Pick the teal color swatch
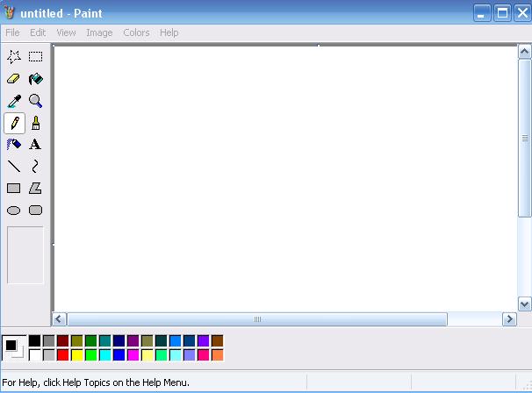 pyautogui.click(x=105, y=340)
